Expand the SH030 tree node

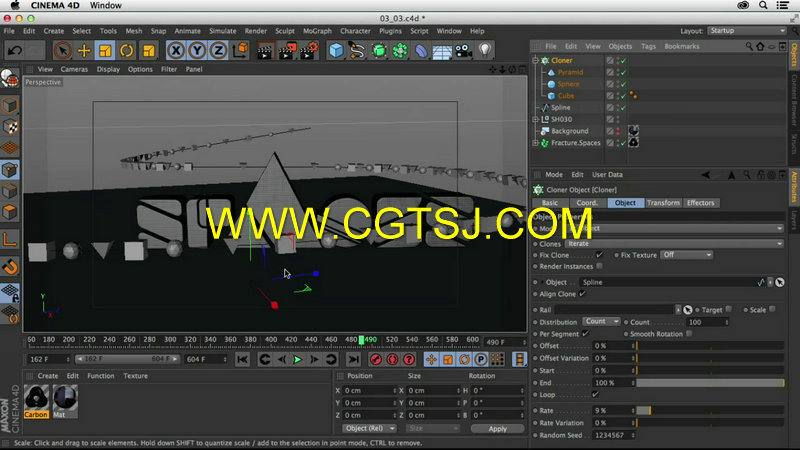[535, 119]
